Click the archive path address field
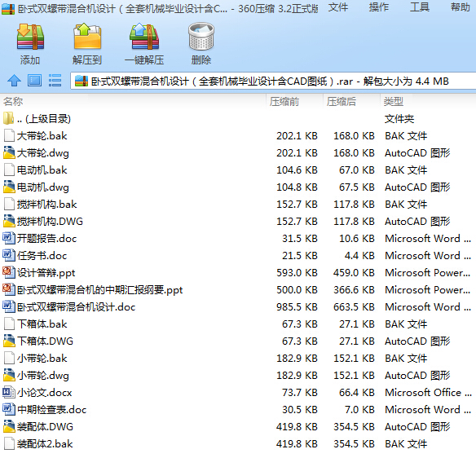Image resolution: width=476 pixels, height=458 pixels. point(273,81)
